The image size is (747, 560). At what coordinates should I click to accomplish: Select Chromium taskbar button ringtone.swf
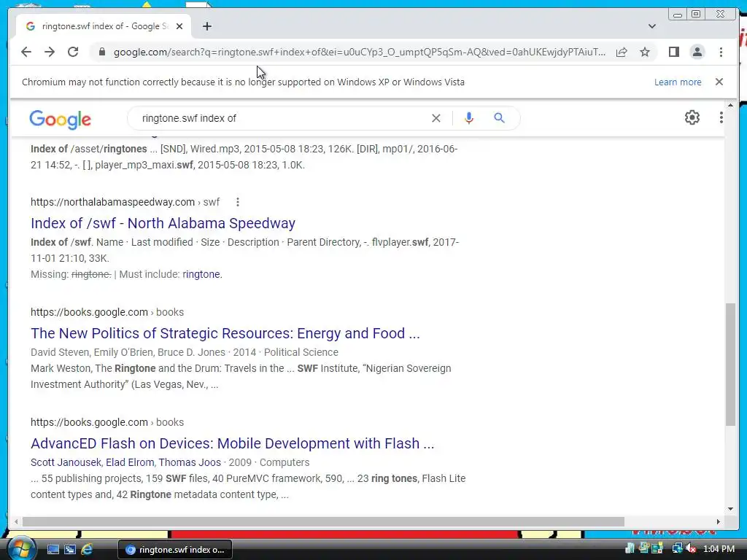point(175,550)
